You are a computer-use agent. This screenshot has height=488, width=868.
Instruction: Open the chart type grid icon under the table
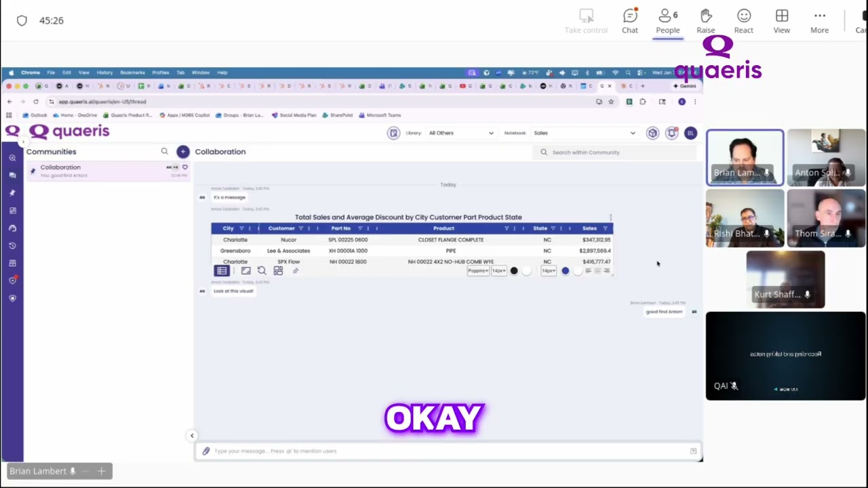click(278, 270)
